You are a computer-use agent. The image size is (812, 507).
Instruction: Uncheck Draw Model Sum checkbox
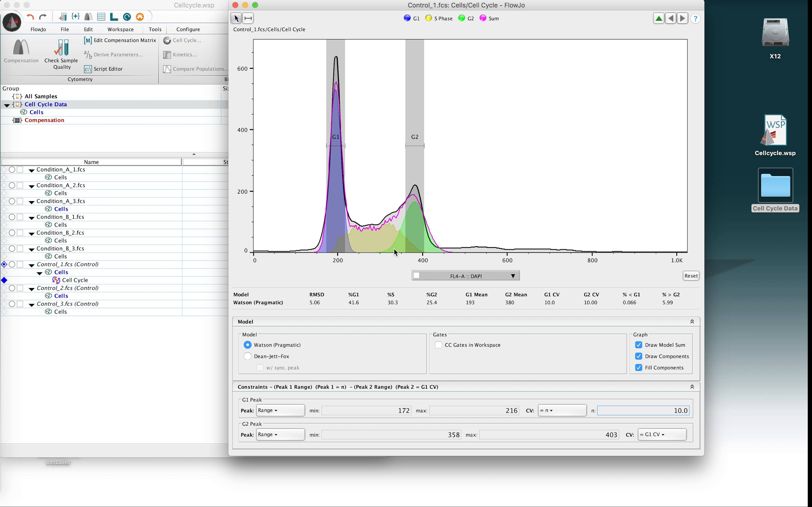pos(638,345)
